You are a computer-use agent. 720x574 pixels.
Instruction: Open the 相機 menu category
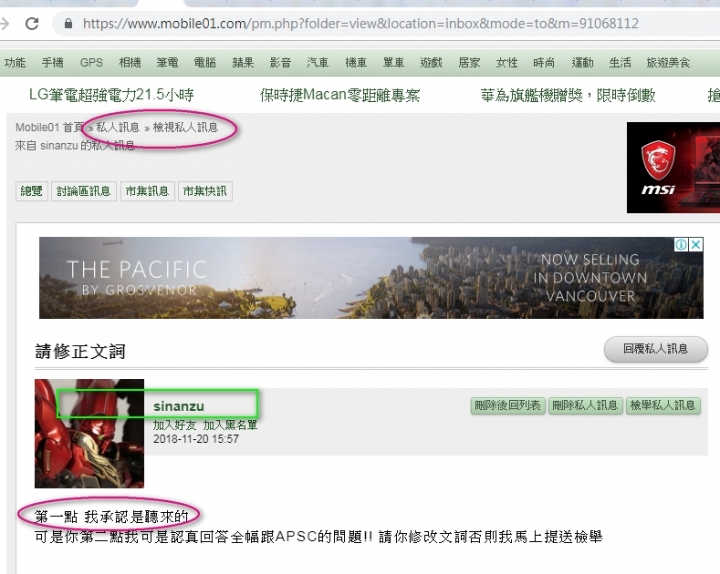click(x=130, y=62)
